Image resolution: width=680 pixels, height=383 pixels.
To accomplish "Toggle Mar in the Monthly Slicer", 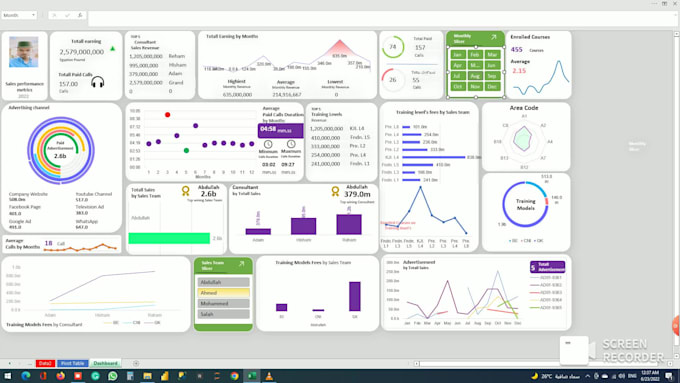I will pyautogui.click(x=492, y=55).
